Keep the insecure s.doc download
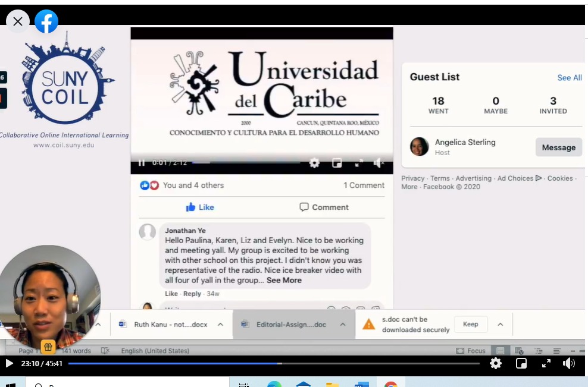 (x=470, y=325)
